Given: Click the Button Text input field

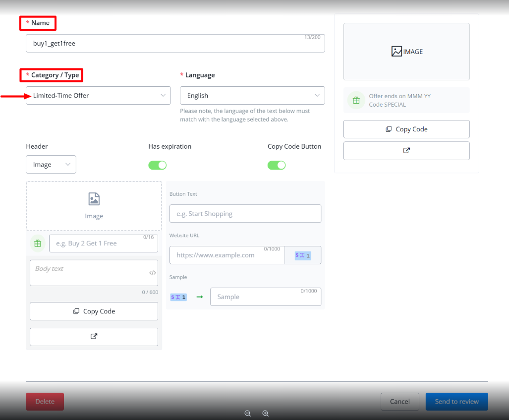Looking at the screenshot, I should tap(245, 214).
